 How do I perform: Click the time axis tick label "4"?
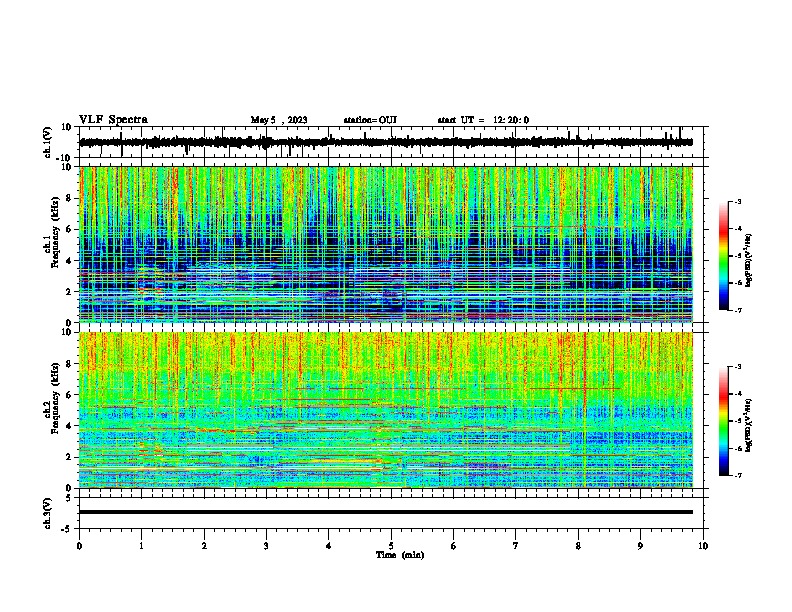pyautogui.click(x=329, y=546)
